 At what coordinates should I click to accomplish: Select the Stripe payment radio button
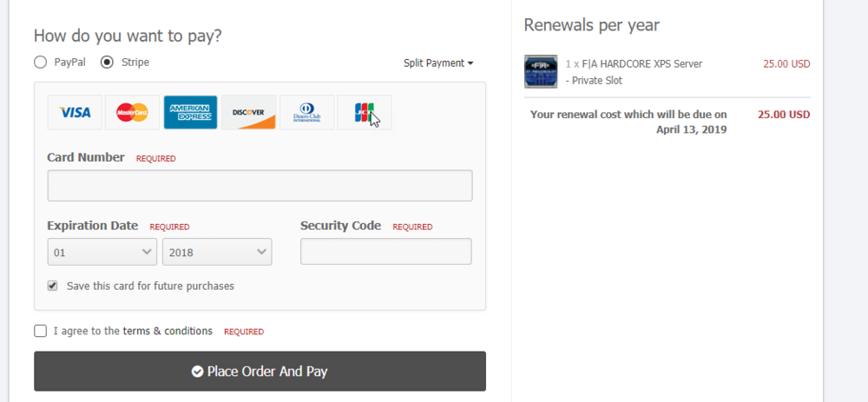coord(107,62)
